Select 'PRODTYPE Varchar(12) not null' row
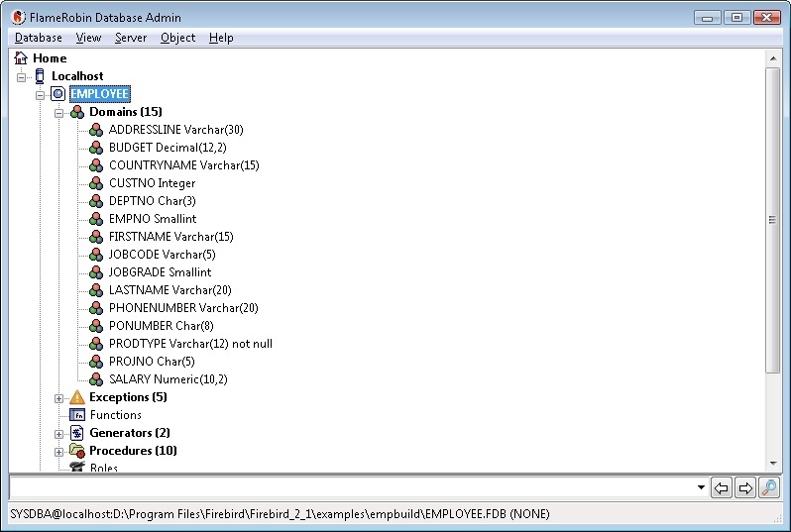Screen dimensions: 791x532 point(190,344)
